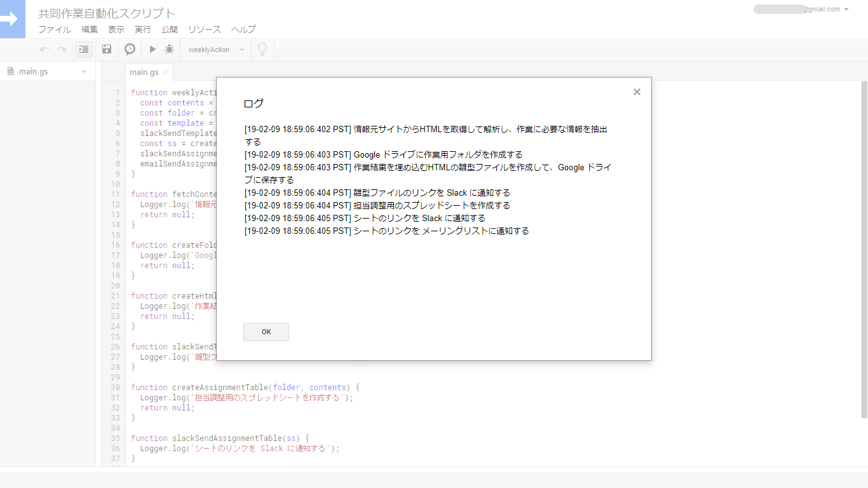Click the blue arrow project home icon
The image size is (868, 488).
[x=12, y=19]
